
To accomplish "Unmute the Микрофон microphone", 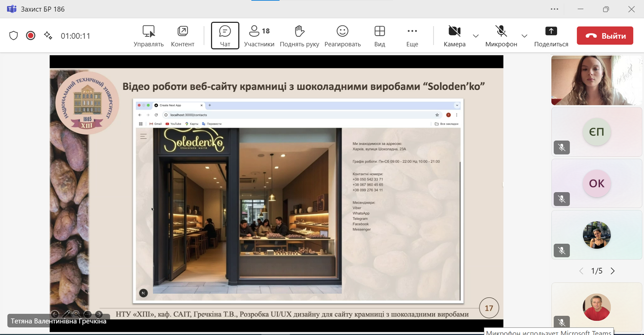I will point(501,36).
